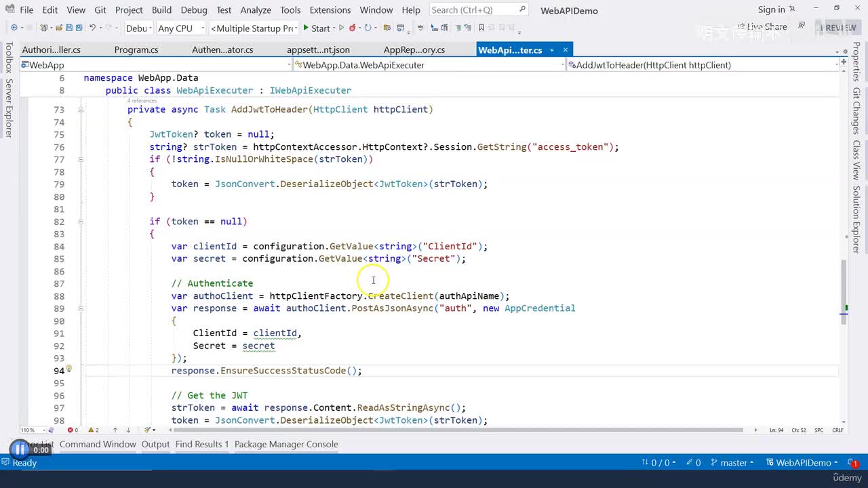Open the Toolbox side panel
The height and width of the screenshot is (488, 868).
pyautogui.click(x=9, y=58)
